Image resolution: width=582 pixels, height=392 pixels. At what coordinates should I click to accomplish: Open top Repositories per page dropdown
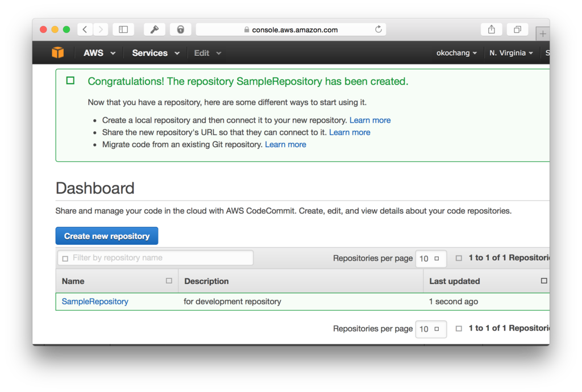click(431, 258)
